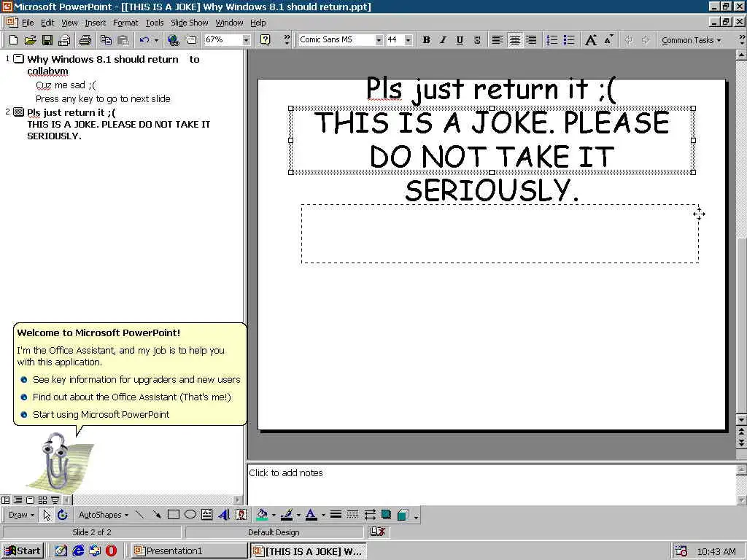Open the font size 44 dropdown
This screenshot has width=747, height=560.
[x=409, y=40]
